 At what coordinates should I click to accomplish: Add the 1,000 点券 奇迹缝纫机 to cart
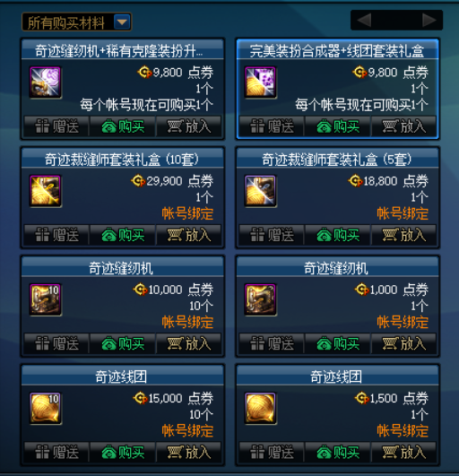[404, 344]
